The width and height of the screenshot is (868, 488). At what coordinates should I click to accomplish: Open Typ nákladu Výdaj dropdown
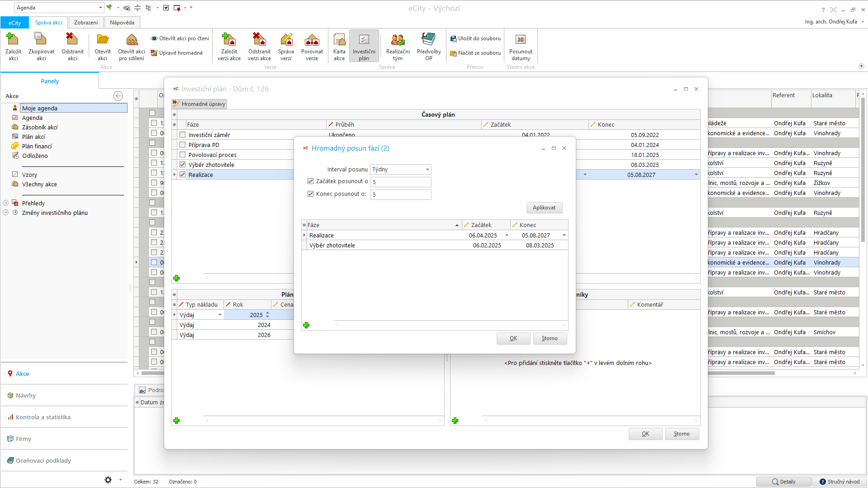click(220, 315)
